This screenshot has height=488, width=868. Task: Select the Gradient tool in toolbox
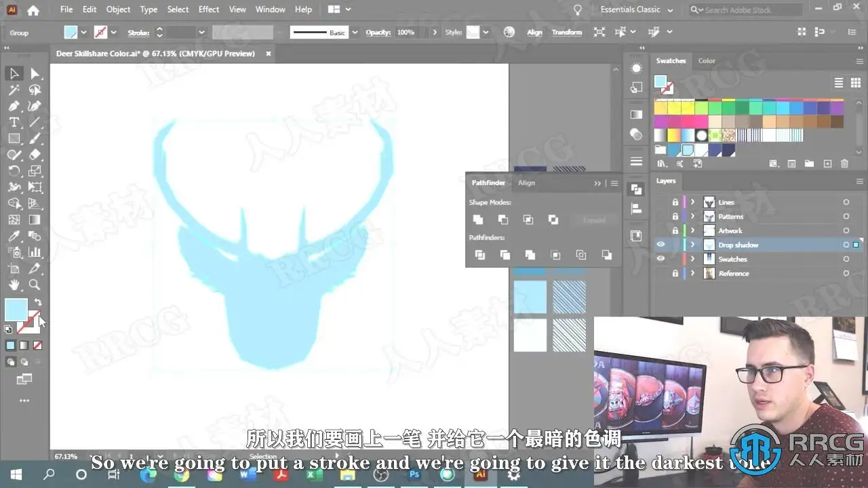click(35, 220)
